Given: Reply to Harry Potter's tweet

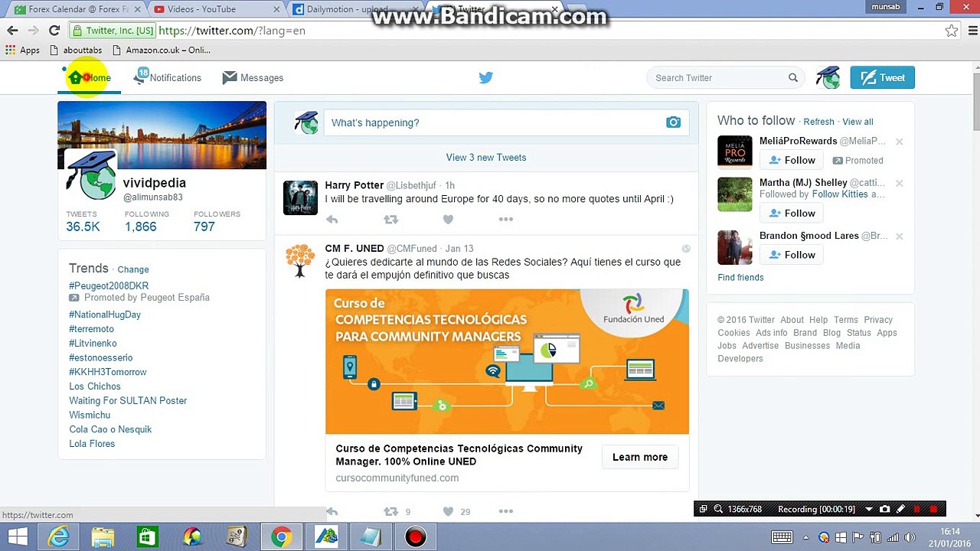Looking at the screenshot, I should (332, 220).
